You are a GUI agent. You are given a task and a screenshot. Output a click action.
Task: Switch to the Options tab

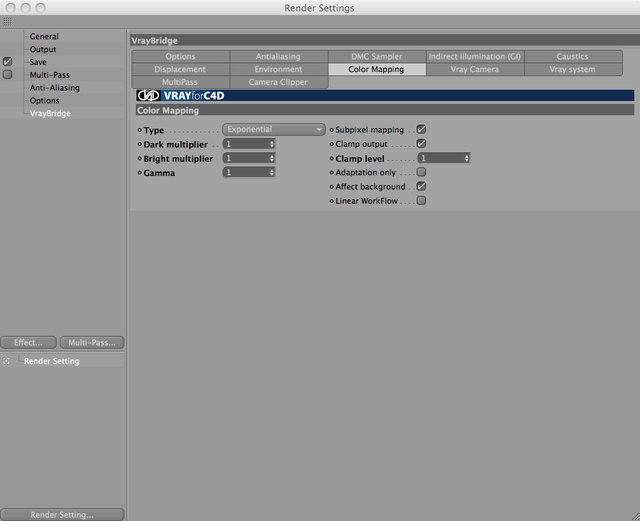180,56
